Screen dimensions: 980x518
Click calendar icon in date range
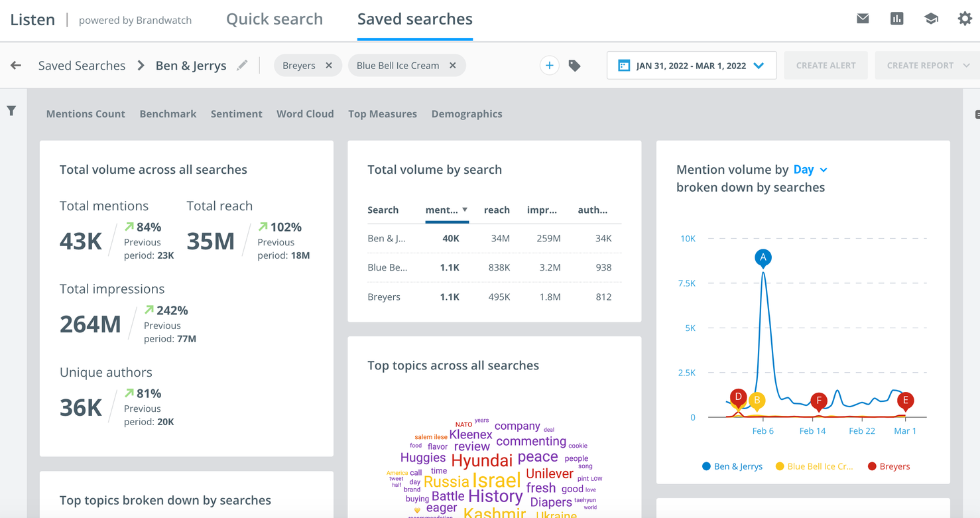(623, 66)
